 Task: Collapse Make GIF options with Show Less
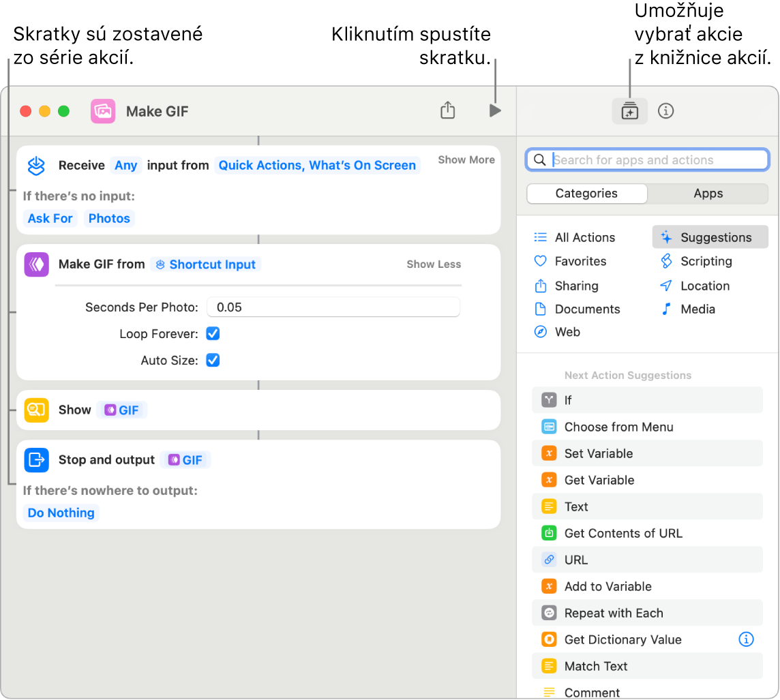tap(434, 264)
